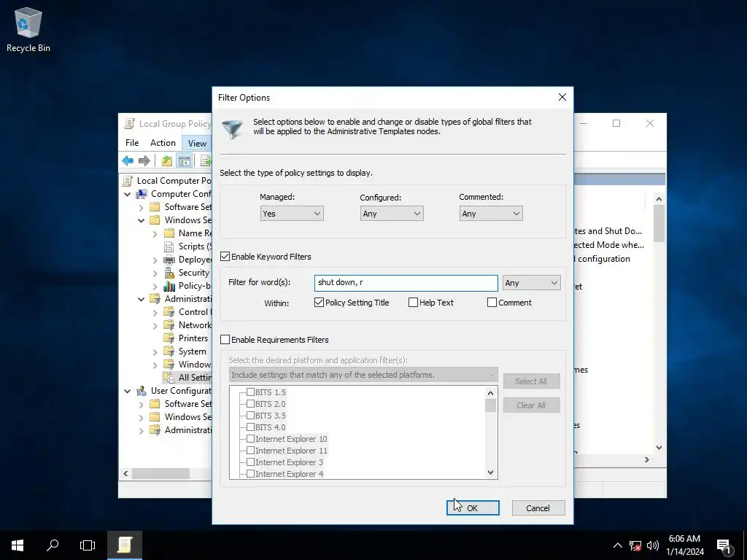This screenshot has height=560, width=747.
Task: Collapse the Windows Settings node under Computer Configuration
Action: coord(141,220)
